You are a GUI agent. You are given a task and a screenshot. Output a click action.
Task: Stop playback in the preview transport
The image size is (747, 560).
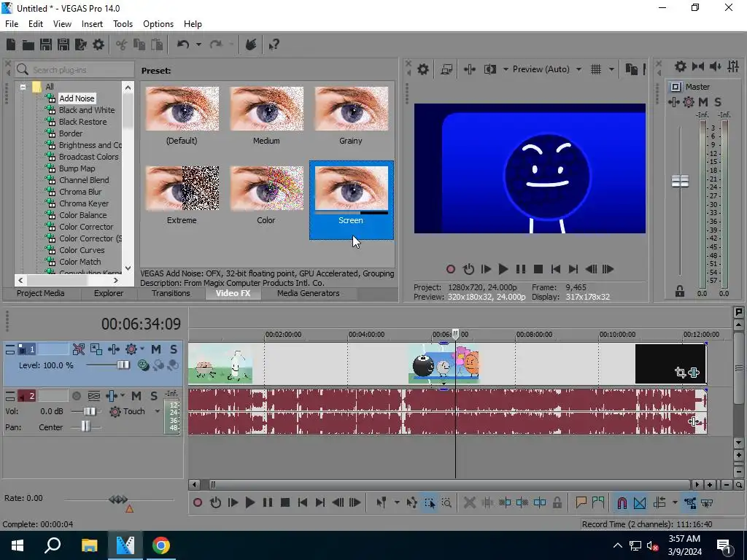pyautogui.click(x=538, y=269)
